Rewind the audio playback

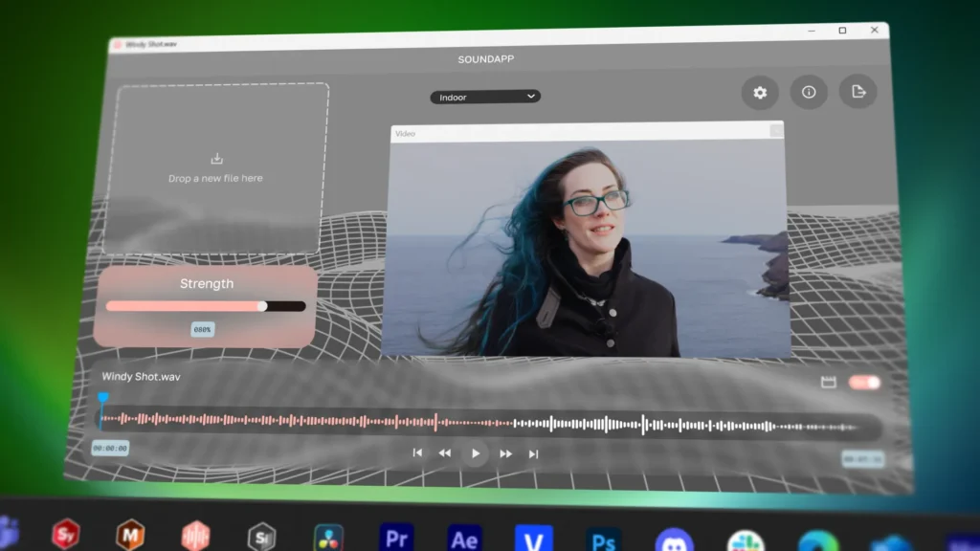pyautogui.click(x=444, y=454)
